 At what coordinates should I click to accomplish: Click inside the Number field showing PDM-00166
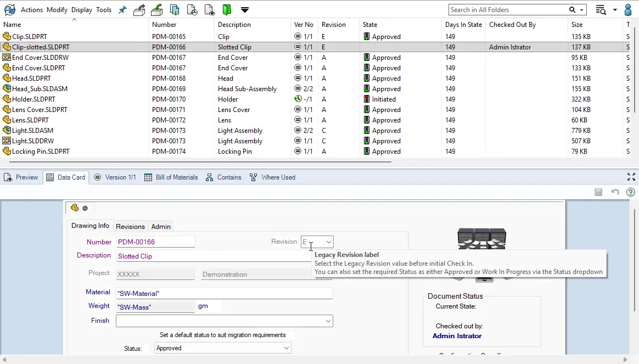[x=155, y=242]
